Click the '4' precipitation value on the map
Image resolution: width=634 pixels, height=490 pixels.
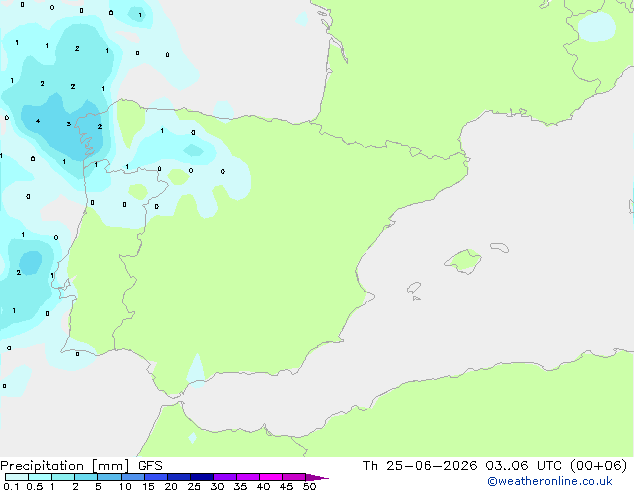(x=38, y=121)
